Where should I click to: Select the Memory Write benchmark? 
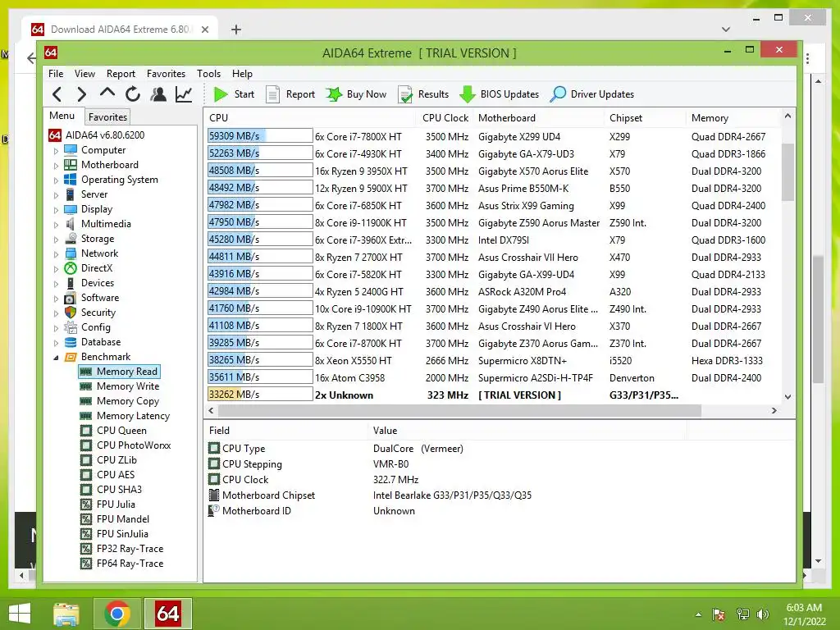120,386
